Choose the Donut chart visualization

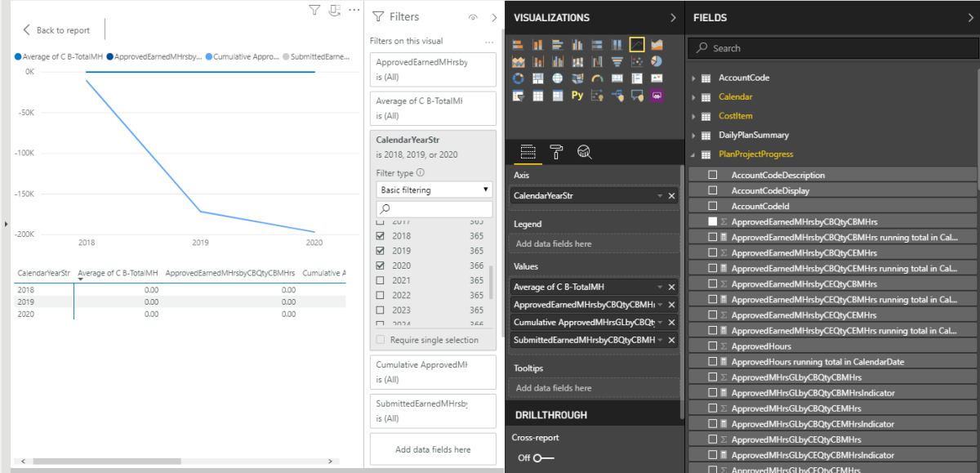pos(518,78)
